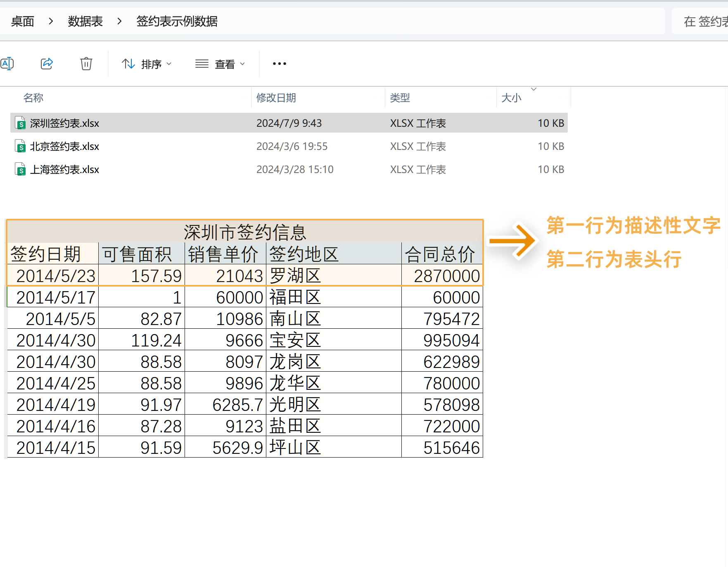
Task: Open the 排序 sort dropdown
Action: (x=147, y=64)
